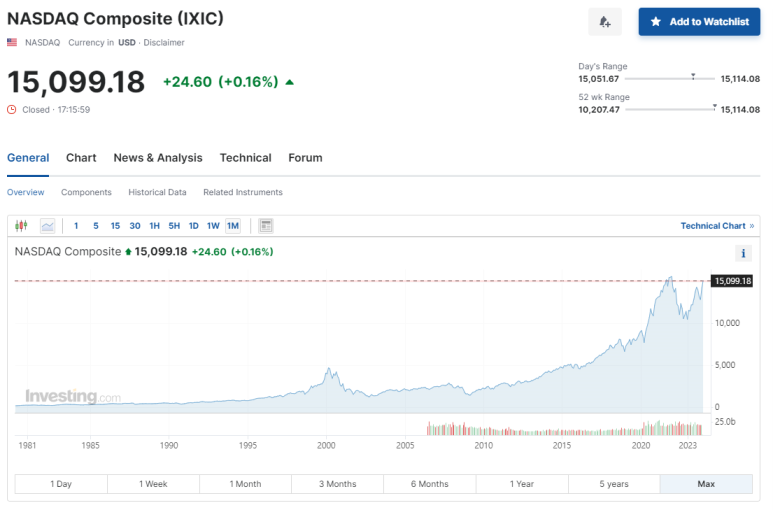Image resolution: width=773 pixels, height=510 pixels.
Task: Select area chart type icon
Action: pos(48,226)
